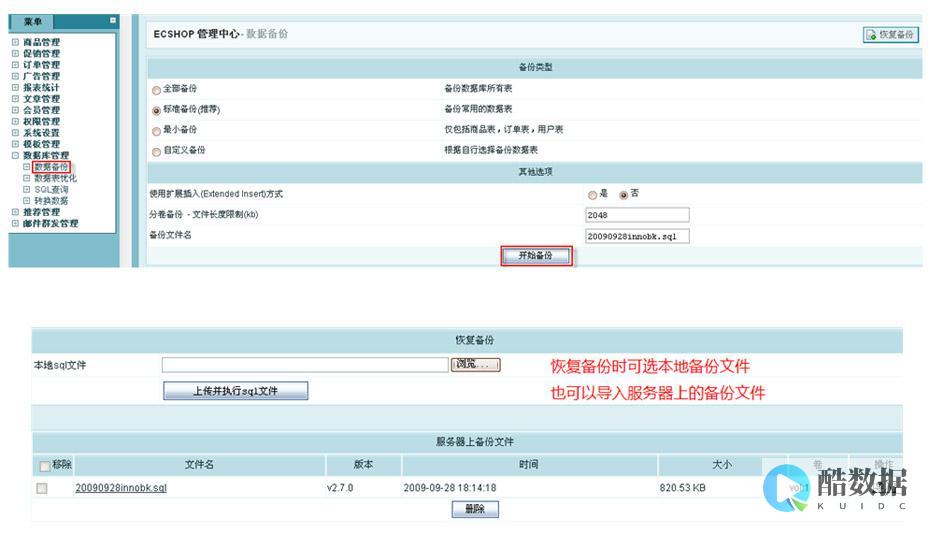Open the 20090928innobk.sql file link

(121, 488)
